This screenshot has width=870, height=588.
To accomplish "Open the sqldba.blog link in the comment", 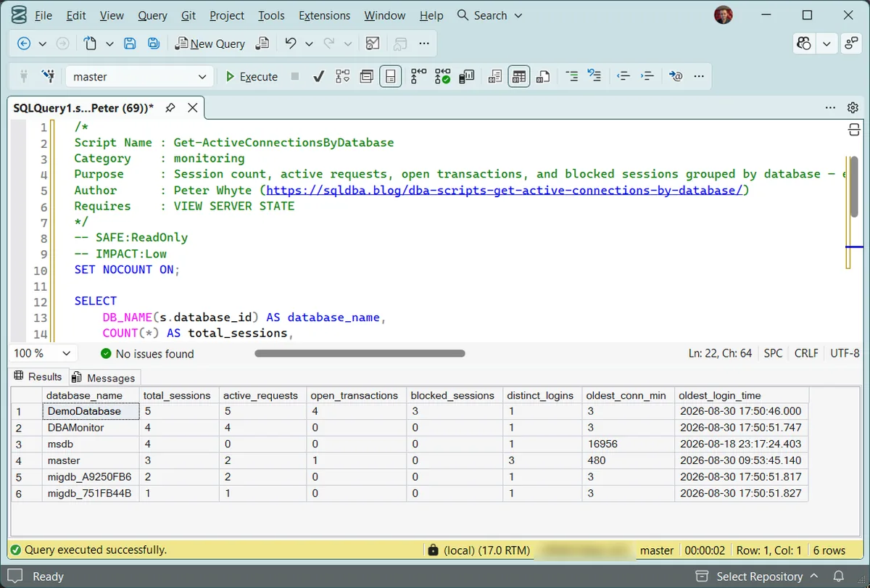I will tap(504, 190).
